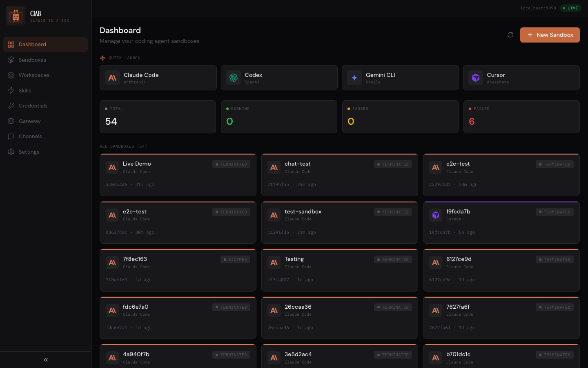Click the Gemini CLI sparkle icon
The height and width of the screenshot is (368, 588).
(354, 78)
